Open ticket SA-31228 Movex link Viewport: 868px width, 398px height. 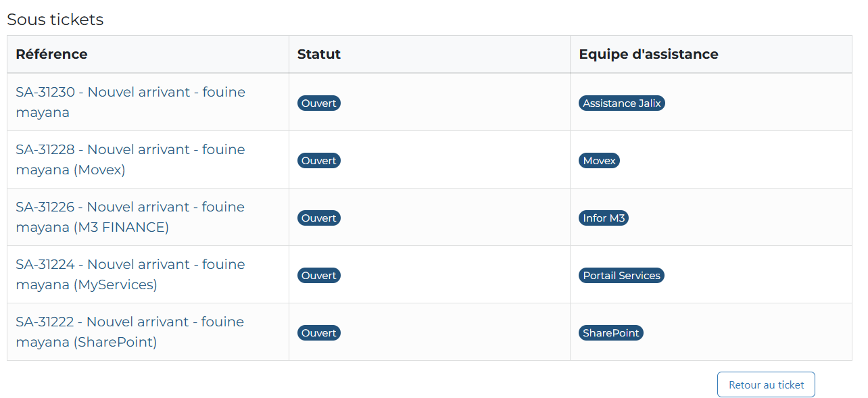[x=130, y=159]
